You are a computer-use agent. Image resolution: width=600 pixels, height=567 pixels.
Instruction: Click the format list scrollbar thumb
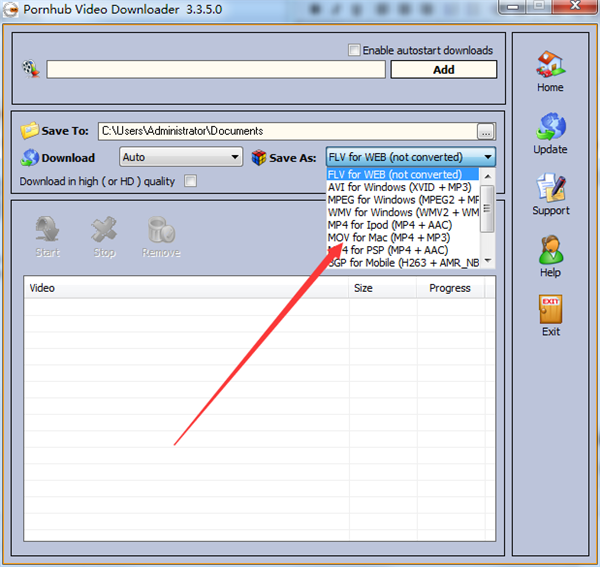[x=487, y=209]
